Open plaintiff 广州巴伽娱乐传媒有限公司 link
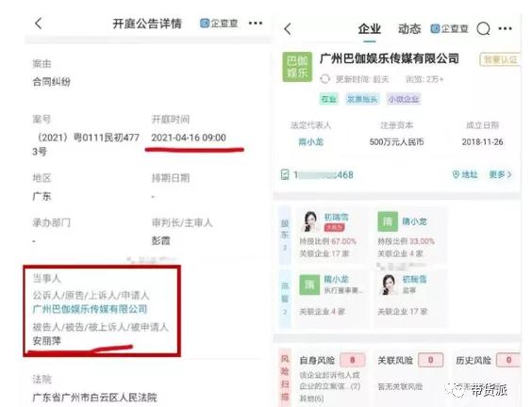This screenshot has height=407, width=532. [x=90, y=309]
